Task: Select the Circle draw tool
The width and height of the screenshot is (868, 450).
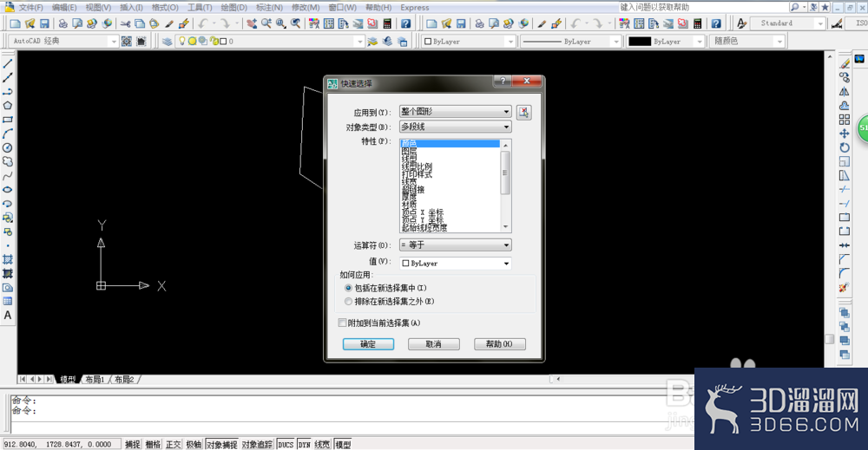Action: pyautogui.click(x=8, y=147)
